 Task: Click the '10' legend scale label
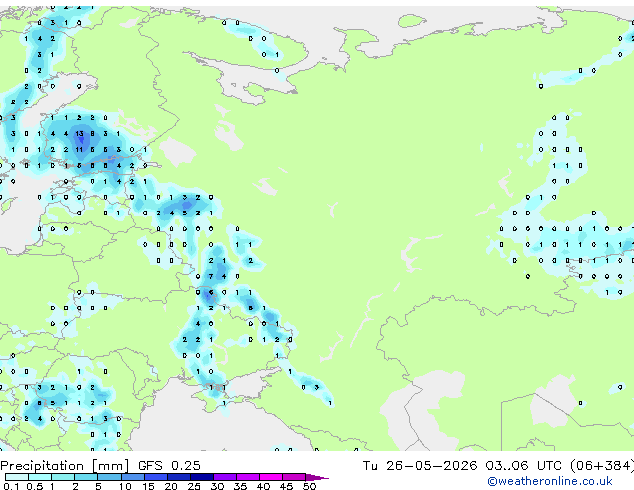point(125,486)
